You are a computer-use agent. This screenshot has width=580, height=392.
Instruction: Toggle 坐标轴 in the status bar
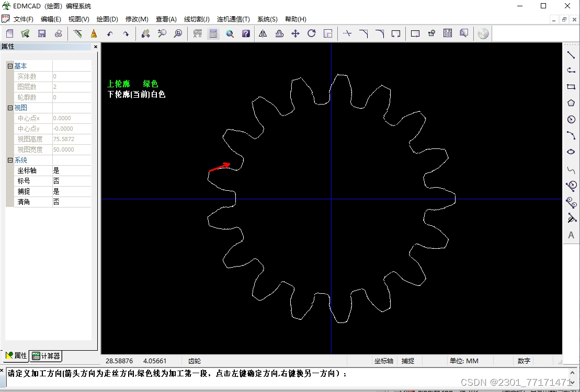pyautogui.click(x=383, y=361)
